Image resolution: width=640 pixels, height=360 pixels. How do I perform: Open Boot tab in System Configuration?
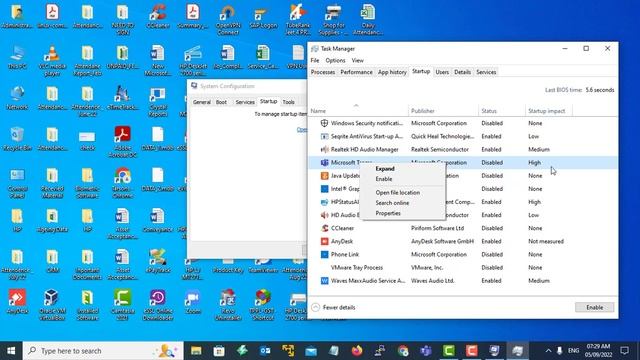221,102
